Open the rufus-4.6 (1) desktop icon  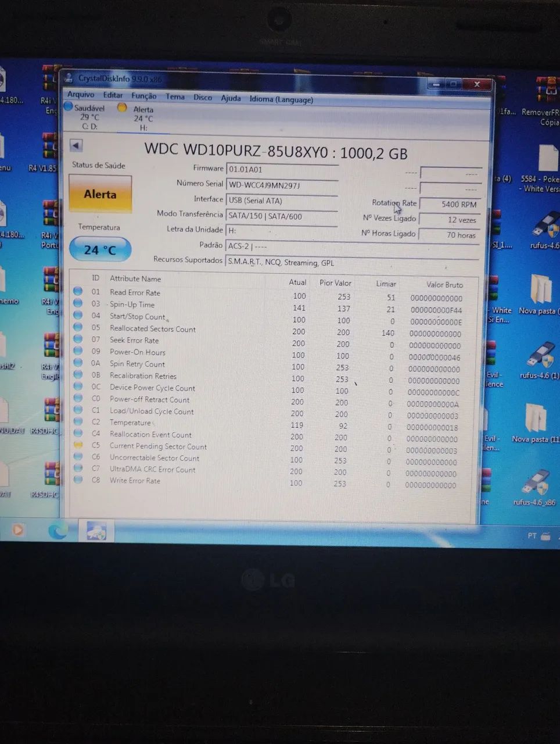coord(540,360)
